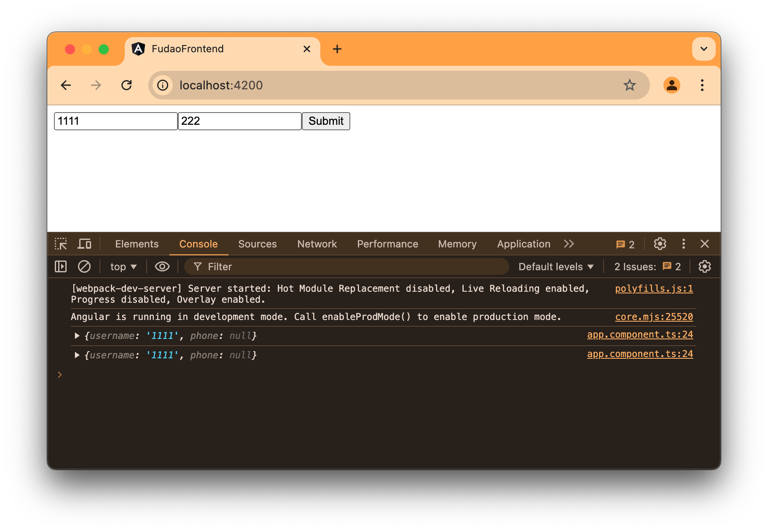Open the console settings gear
This screenshot has height=532, width=768.
tap(704, 266)
